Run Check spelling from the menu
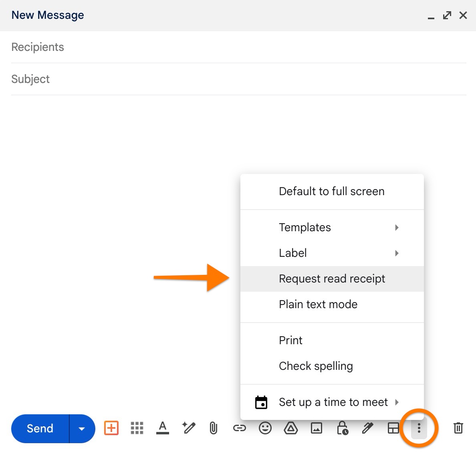Screen dimensions: 476x452 316,366
